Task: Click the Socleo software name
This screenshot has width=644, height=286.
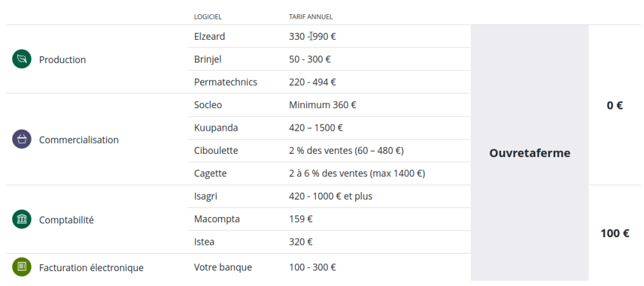Action: pyautogui.click(x=207, y=104)
